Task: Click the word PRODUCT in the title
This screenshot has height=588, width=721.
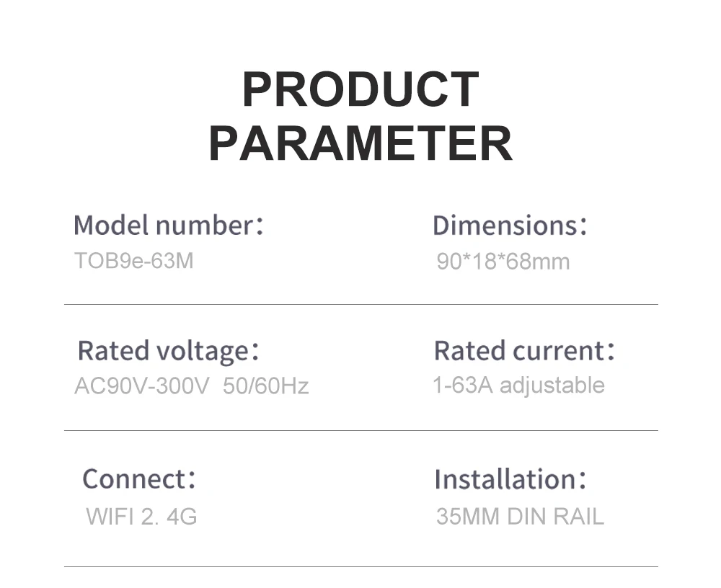Action: pyautogui.click(x=360, y=89)
